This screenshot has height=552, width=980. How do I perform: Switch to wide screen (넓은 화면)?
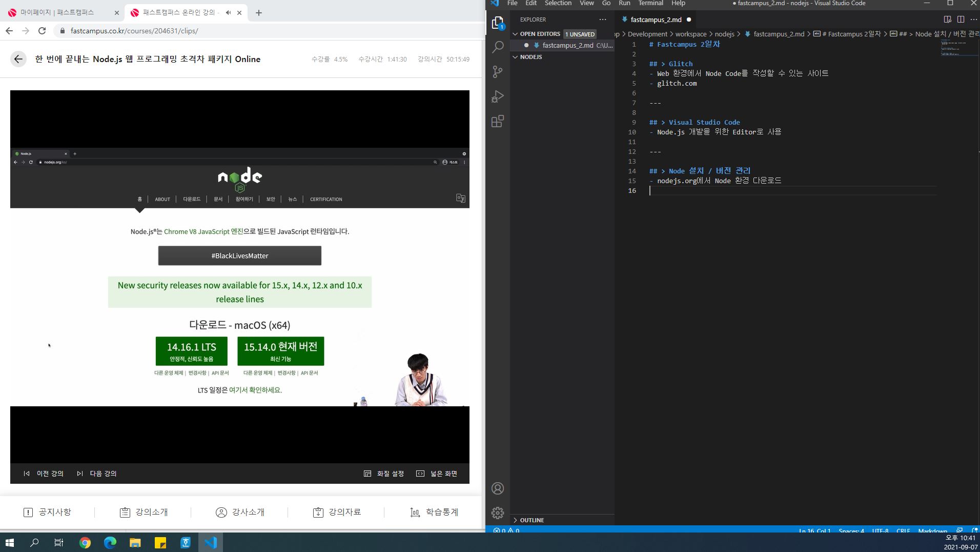[x=437, y=474]
